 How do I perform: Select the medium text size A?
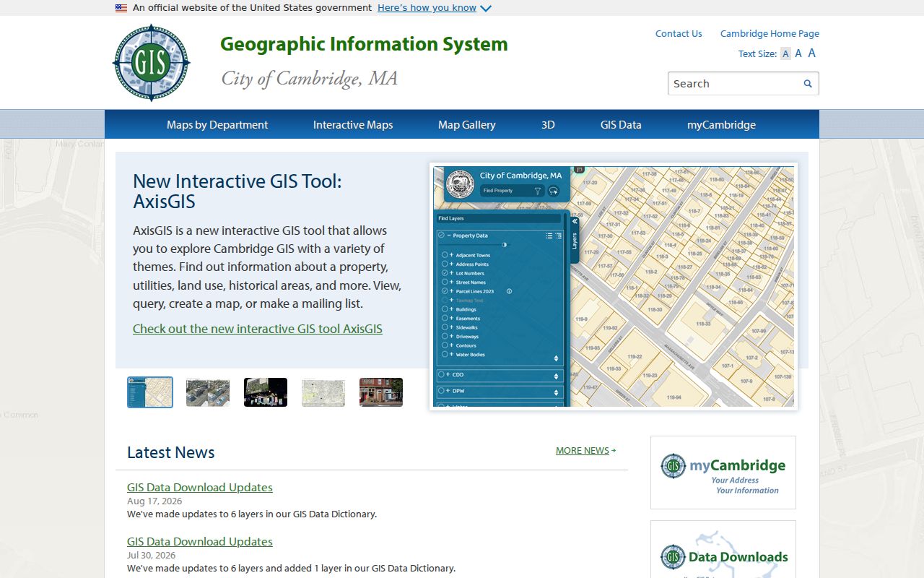[x=798, y=53]
